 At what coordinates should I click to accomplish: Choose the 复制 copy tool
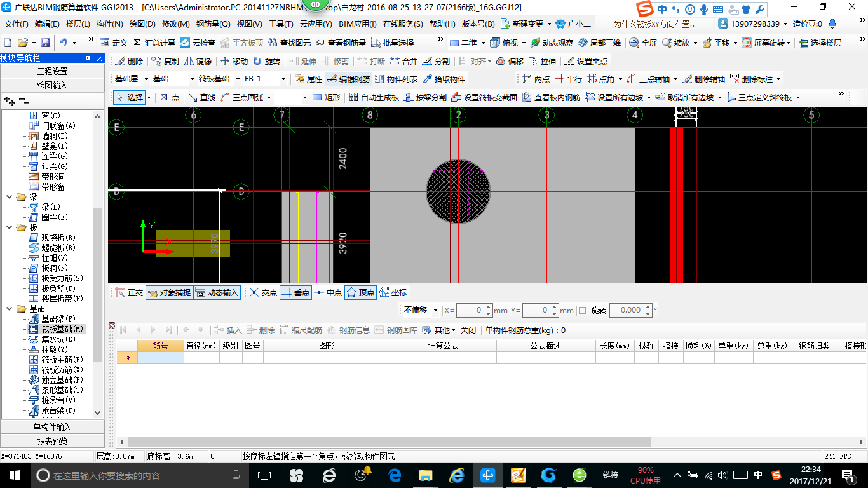click(165, 62)
